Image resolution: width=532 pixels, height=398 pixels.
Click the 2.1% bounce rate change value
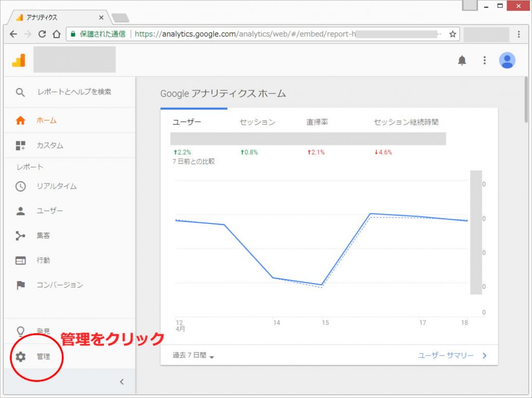pos(316,152)
